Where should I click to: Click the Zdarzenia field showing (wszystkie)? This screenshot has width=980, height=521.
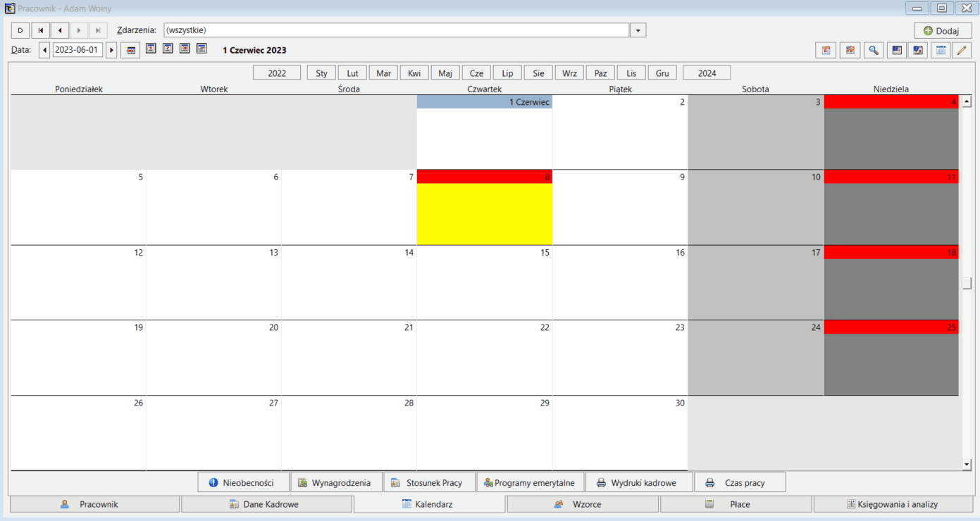coord(396,30)
